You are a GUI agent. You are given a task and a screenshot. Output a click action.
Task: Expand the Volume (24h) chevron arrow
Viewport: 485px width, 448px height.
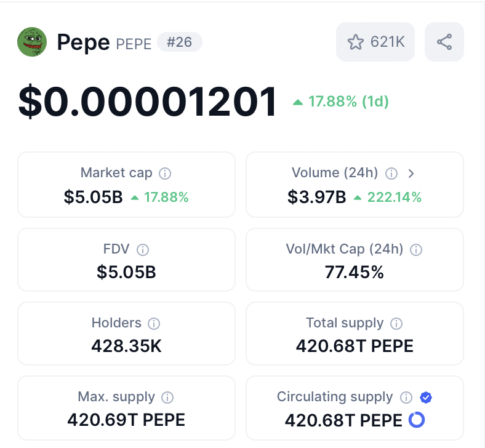coord(411,174)
